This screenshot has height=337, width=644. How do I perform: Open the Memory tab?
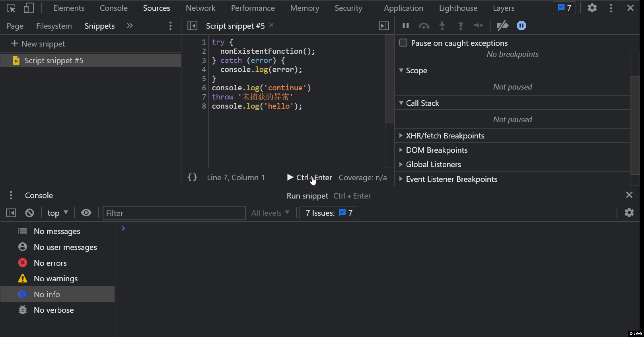(x=305, y=8)
